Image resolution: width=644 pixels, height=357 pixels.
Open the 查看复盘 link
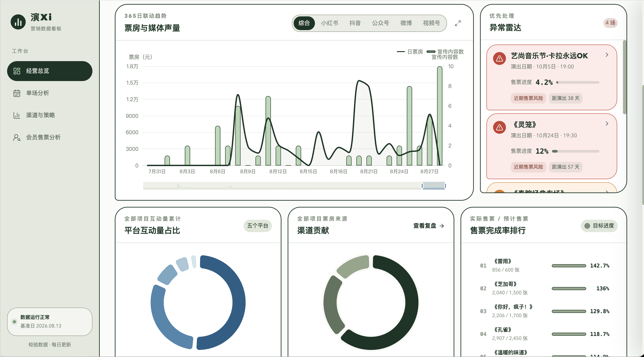(x=429, y=226)
